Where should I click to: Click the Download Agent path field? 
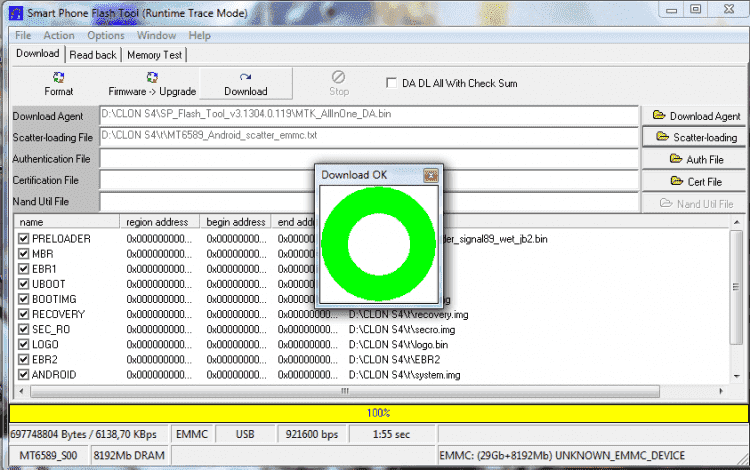pyautogui.click(x=369, y=115)
